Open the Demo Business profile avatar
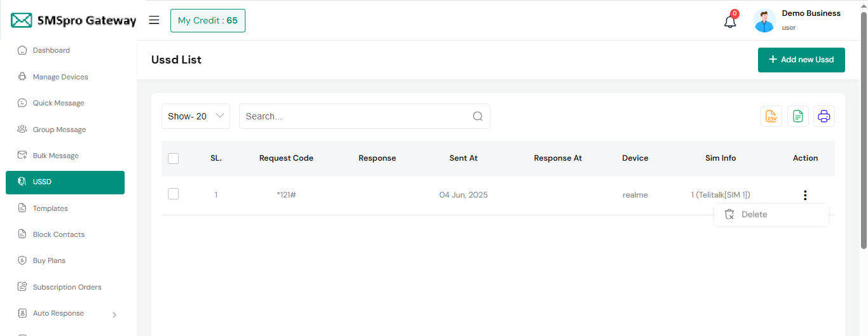This screenshot has height=336, width=868. (x=764, y=21)
